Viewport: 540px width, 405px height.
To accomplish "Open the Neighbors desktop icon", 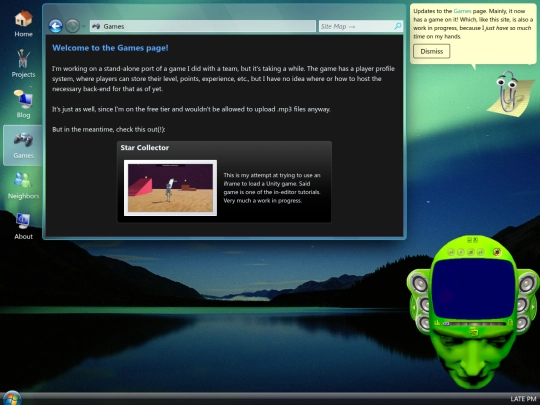I will (23, 185).
